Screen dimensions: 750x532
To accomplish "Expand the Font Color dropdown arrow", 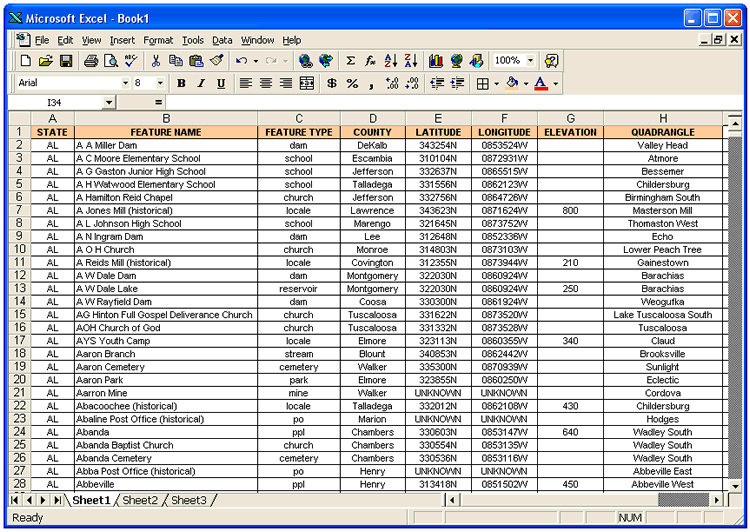I will (556, 84).
